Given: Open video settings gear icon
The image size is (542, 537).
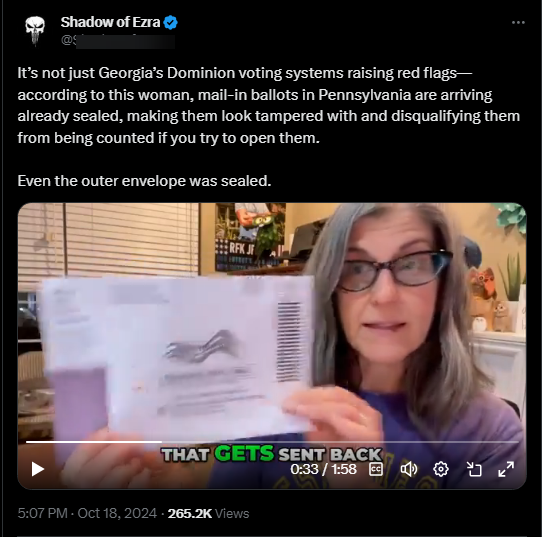Looking at the screenshot, I should pyautogui.click(x=441, y=469).
